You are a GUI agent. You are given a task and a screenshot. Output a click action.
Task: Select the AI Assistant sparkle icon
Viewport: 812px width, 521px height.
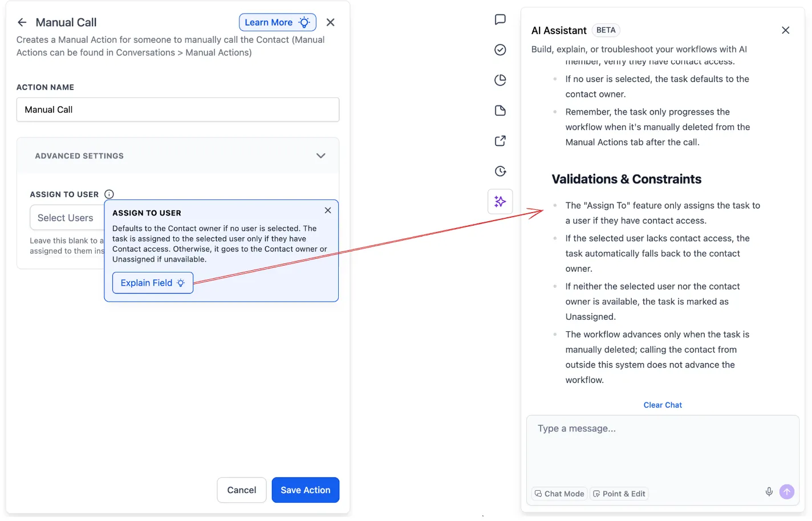point(500,201)
